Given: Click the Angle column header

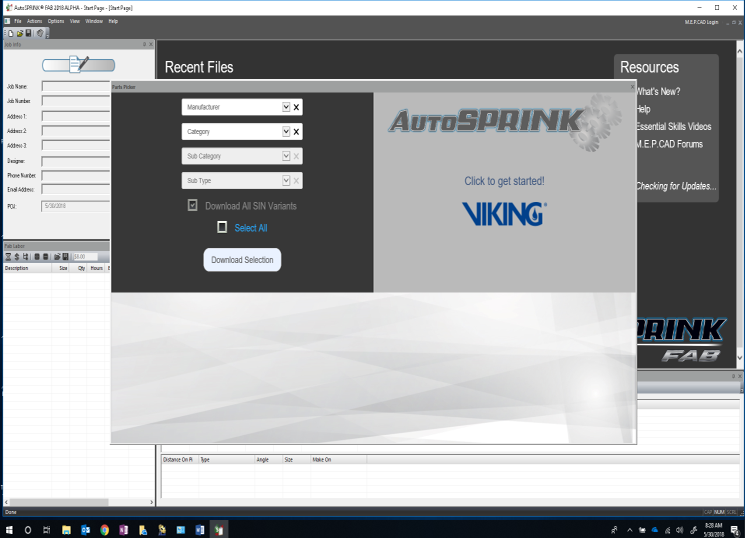Looking at the screenshot, I should pos(268,460).
